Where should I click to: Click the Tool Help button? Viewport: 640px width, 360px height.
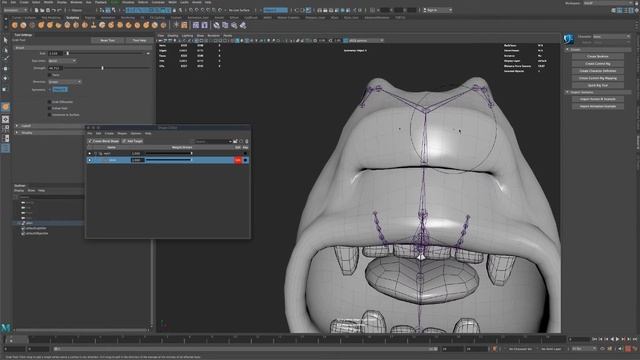139,40
